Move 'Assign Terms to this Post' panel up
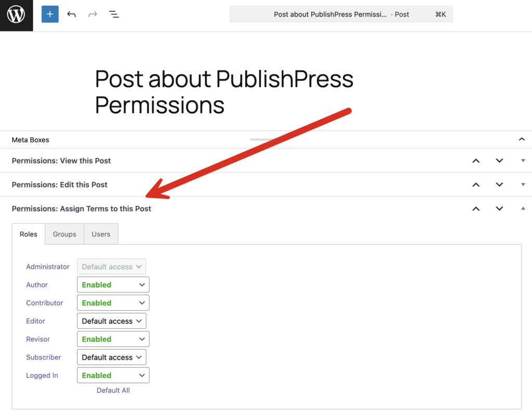Image resolution: width=532 pixels, height=413 pixels. click(x=476, y=209)
